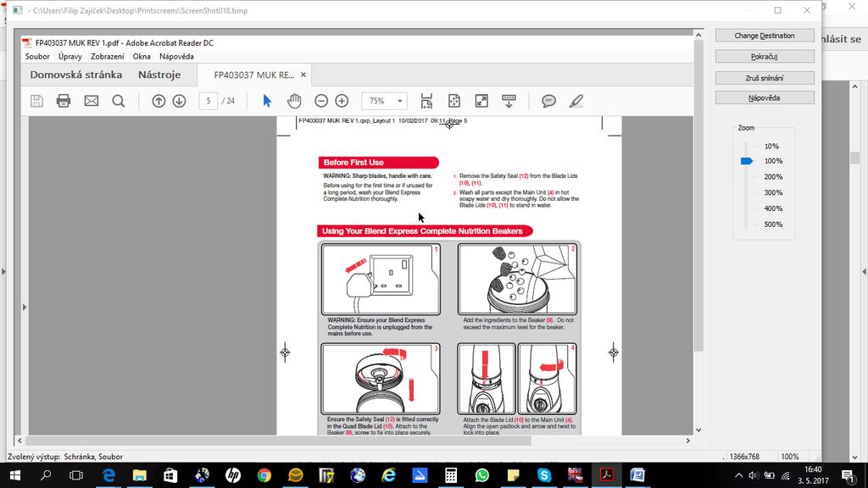Screen dimensions: 868x488
Task: Set capture zoom to 10% on slider
Action: tap(771, 146)
